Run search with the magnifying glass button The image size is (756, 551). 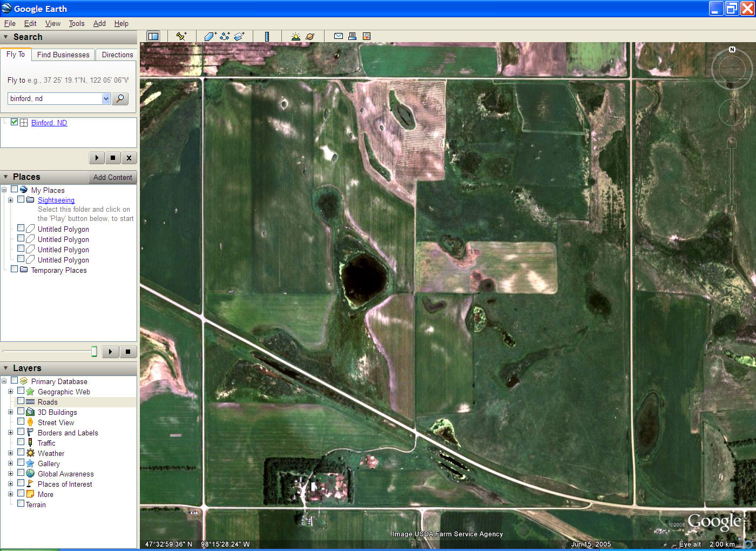pyautogui.click(x=120, y=98)
